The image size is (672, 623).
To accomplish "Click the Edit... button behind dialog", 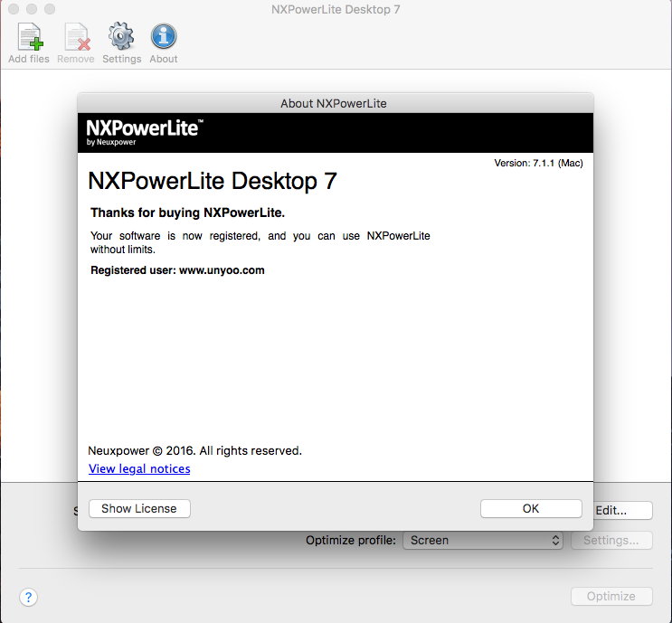I will [x=623, y=510].
